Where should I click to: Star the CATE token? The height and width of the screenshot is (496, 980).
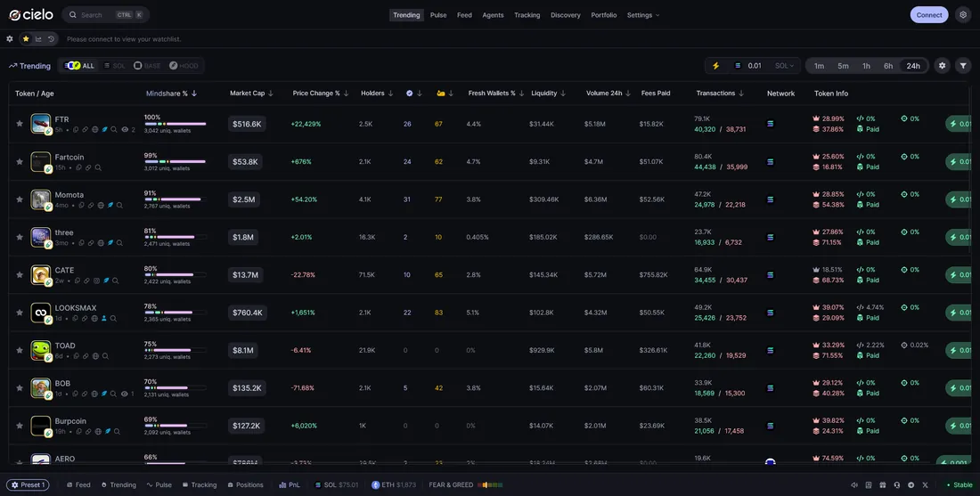(x=20, y=274)
